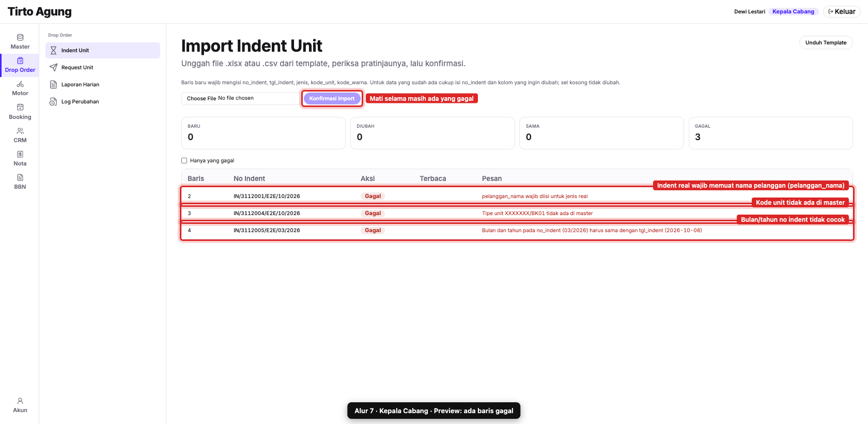Click the Kepala Cabang role badge

(793, 11)
